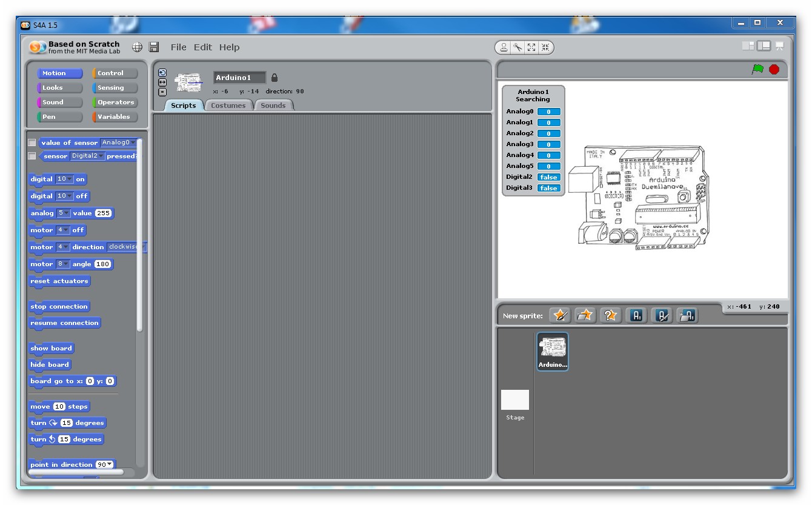The width and height of the screenshot is (812, 505).
Task: Select the Arduino sprite thumbnail
Action: 552,352
